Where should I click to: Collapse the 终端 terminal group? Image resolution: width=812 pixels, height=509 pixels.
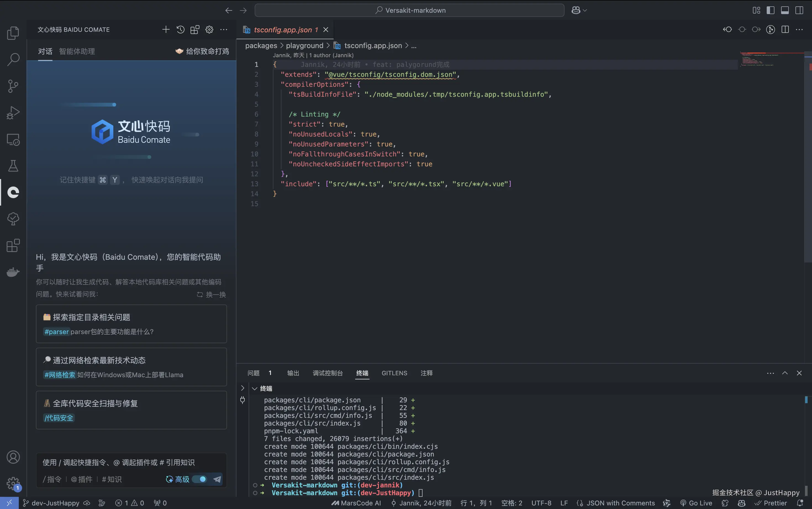tap(255, 389)
